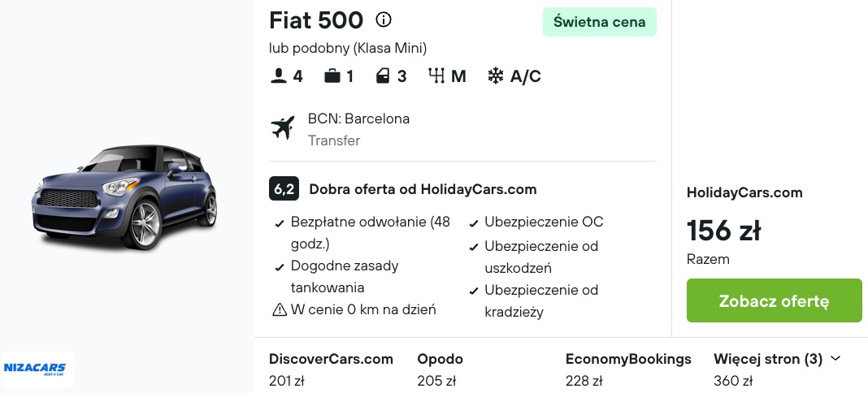868x393 pixels.
Task: Click the HolidayCars.com 156 zł price
Action: pyautogui.click(x=723, y=231)
